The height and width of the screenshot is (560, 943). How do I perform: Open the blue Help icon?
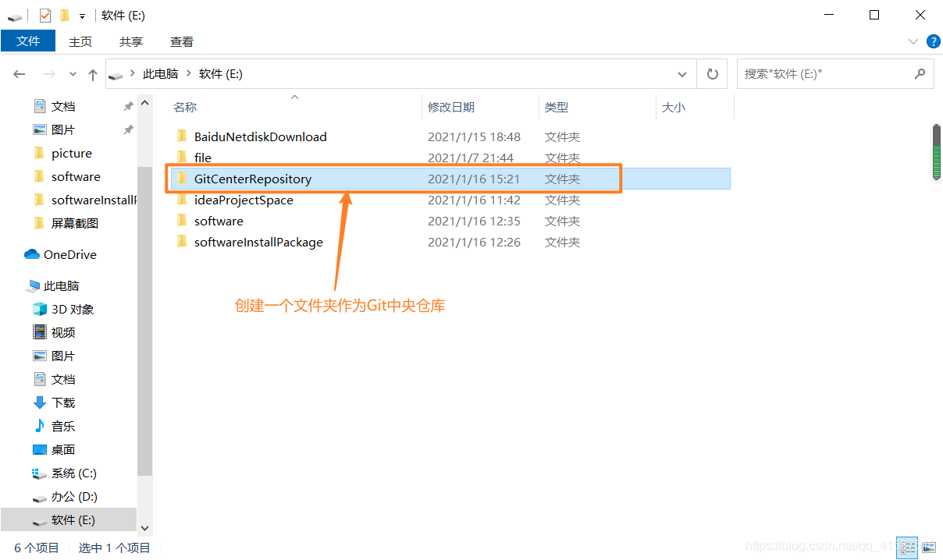coord(932,41)
